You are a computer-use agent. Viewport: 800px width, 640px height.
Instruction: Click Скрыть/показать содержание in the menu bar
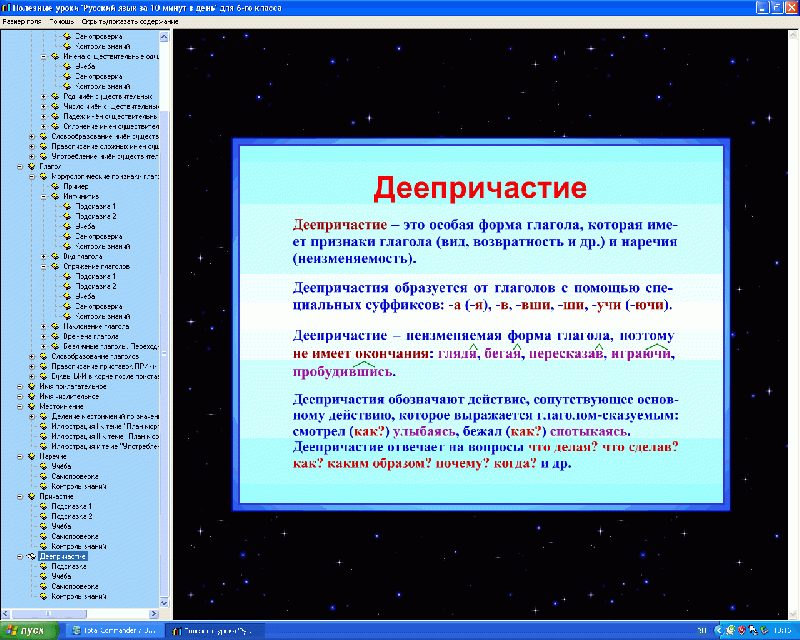(x=130, y=22)
